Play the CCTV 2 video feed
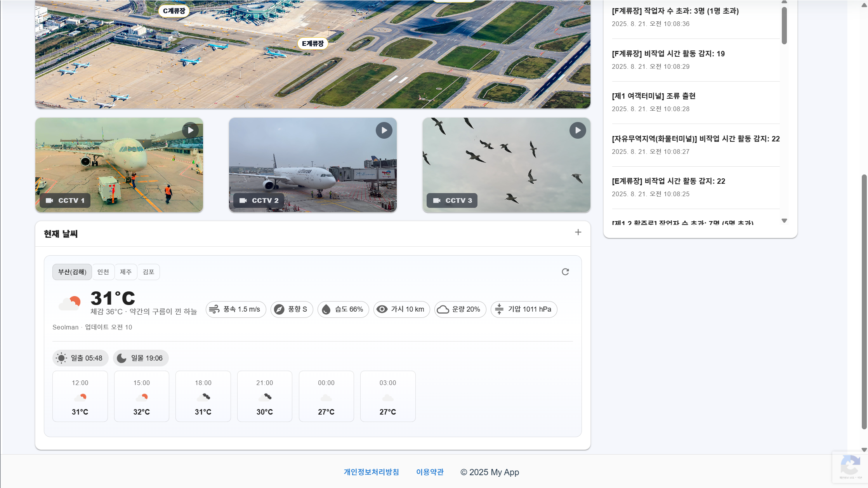The width and height of the screenshot is (868, 488). click(x=384, y=131)
